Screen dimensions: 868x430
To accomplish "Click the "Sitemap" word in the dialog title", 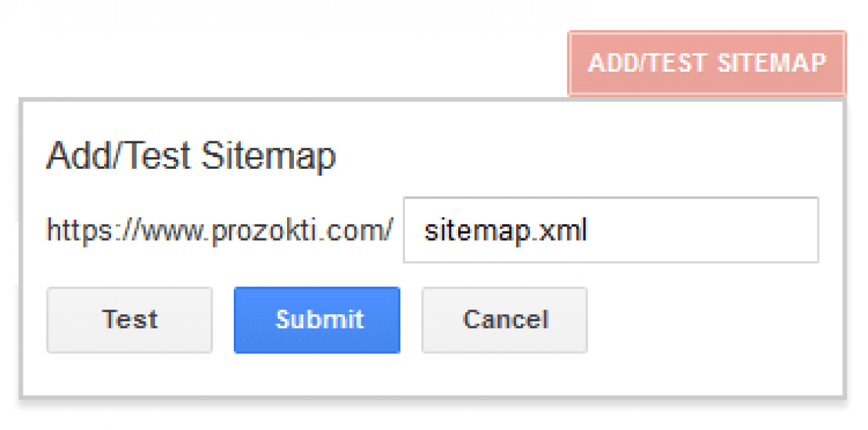I will click(x=268, y=156).
